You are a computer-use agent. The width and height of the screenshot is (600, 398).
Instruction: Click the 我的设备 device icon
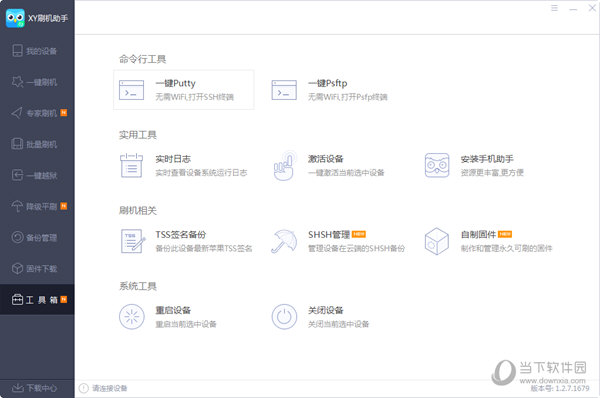click(x=17, y=51)
